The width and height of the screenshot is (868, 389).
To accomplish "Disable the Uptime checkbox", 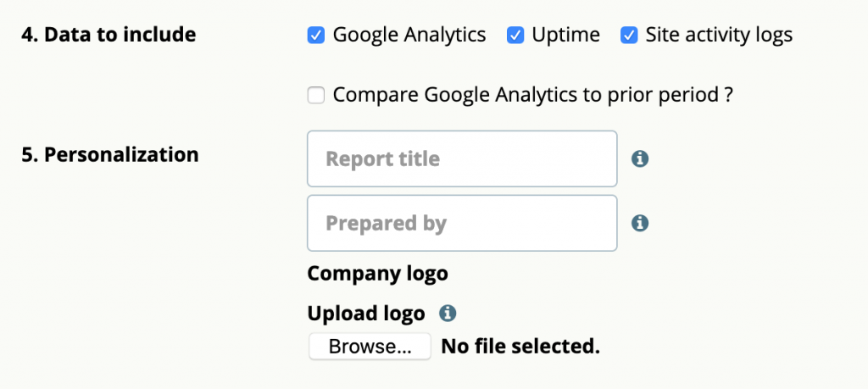I will click(x=515, y=36).
